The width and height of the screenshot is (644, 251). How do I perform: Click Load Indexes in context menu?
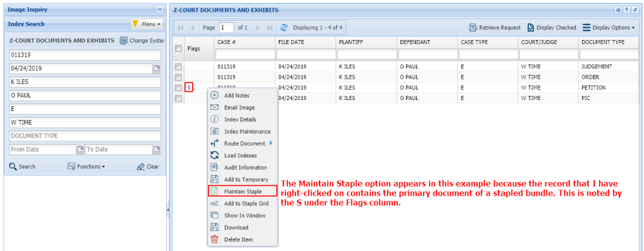[x=243, y=156]
